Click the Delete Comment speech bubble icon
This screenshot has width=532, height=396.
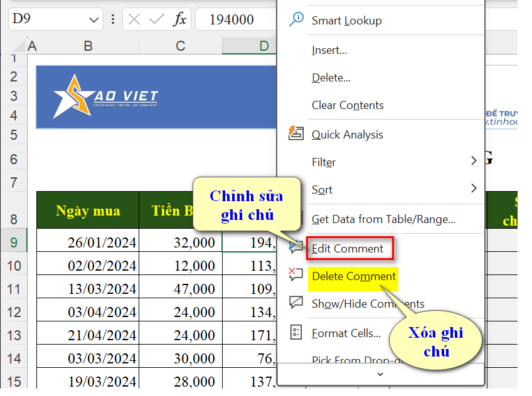[x=295, y=276]
